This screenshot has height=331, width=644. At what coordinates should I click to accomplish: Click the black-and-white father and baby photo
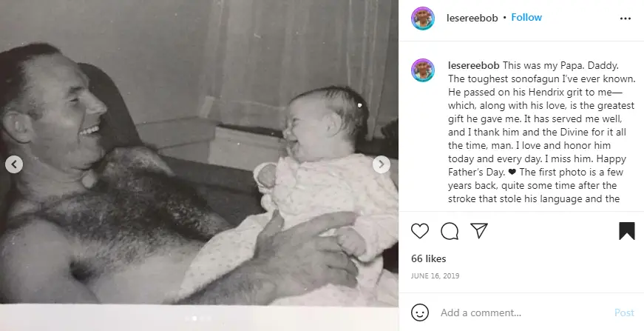point(199,153)
